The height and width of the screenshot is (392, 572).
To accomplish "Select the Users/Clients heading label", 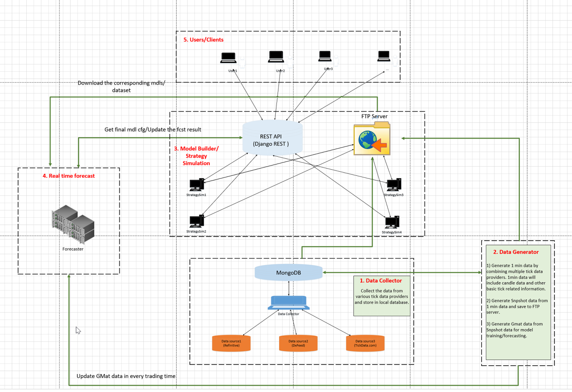I will coord(204,40).
